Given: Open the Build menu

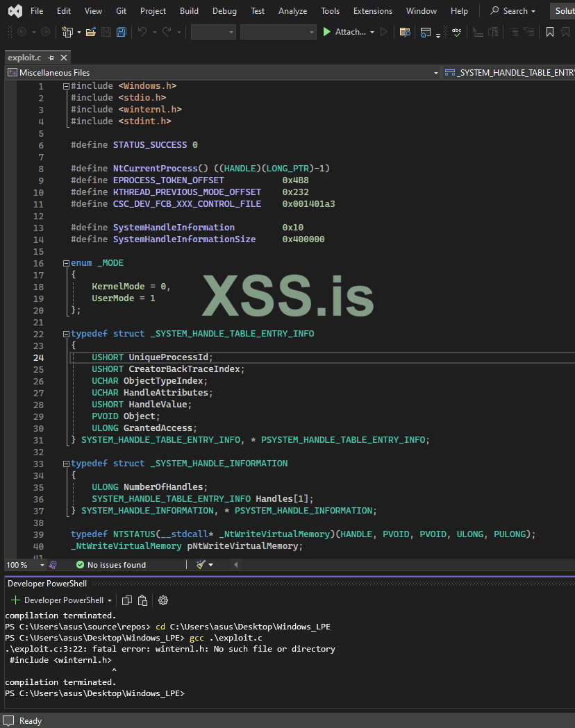Looking at the screenshot, I should [x=189, y=11].
